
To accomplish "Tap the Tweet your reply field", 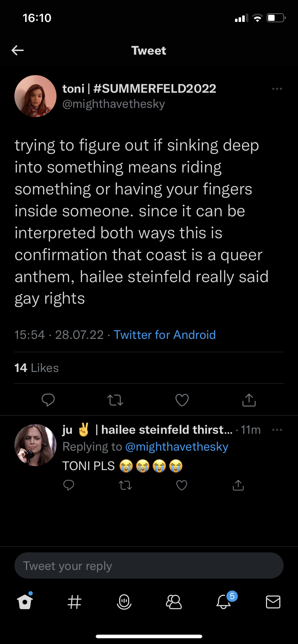I will 149,566.
